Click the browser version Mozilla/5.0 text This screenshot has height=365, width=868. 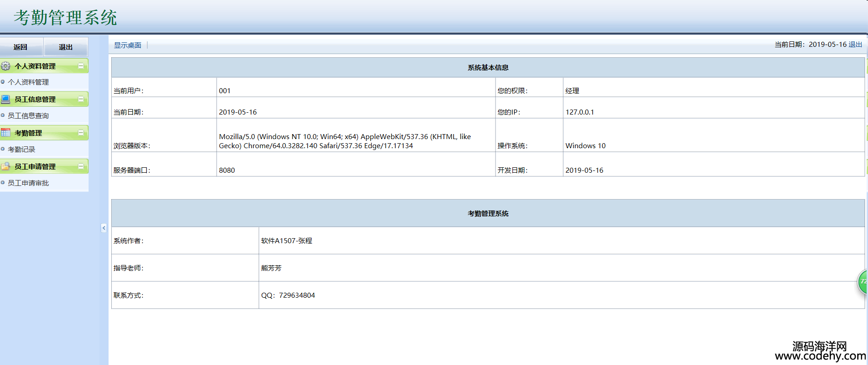coord(345,141)
